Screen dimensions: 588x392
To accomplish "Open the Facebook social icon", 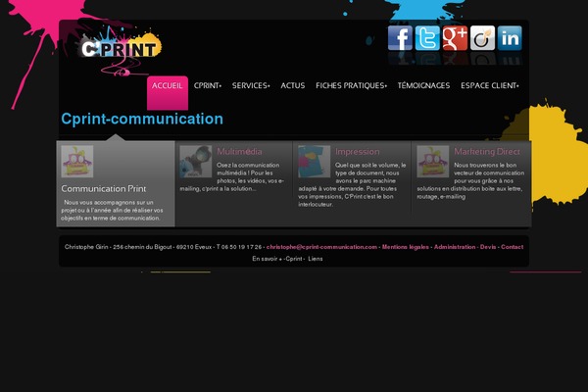I will tap(400, 38).
